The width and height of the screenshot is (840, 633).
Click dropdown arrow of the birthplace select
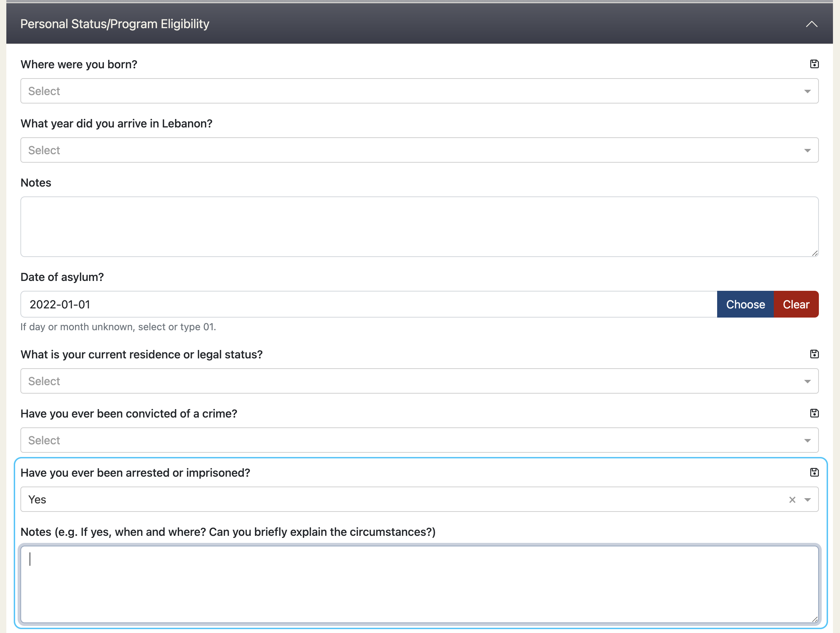pos(807,92)
